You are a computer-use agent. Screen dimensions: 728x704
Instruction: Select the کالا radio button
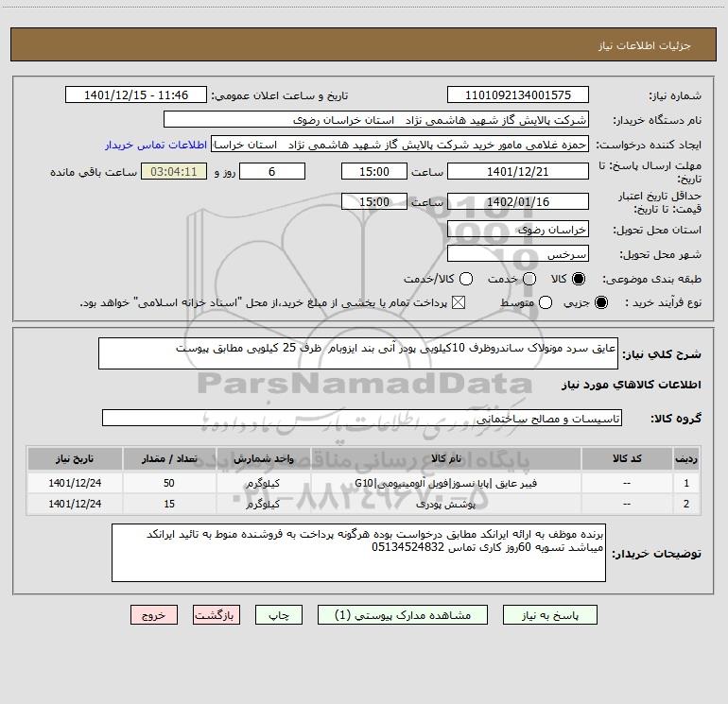click(x=579, y=279)
